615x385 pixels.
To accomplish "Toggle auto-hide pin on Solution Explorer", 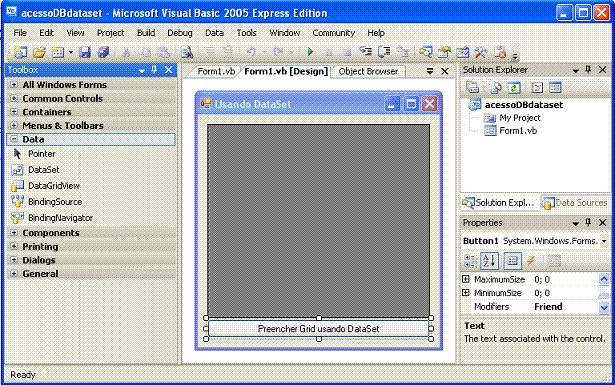I will click(588, 70).
